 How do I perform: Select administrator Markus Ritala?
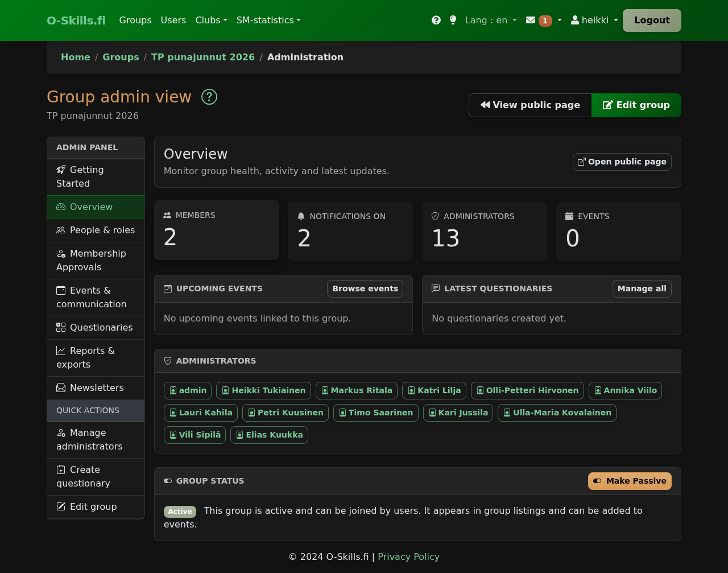[x=356, y=391]
